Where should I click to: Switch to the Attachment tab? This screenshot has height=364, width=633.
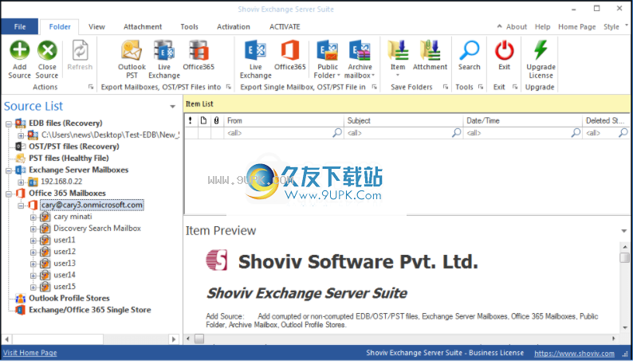point(143,26)
